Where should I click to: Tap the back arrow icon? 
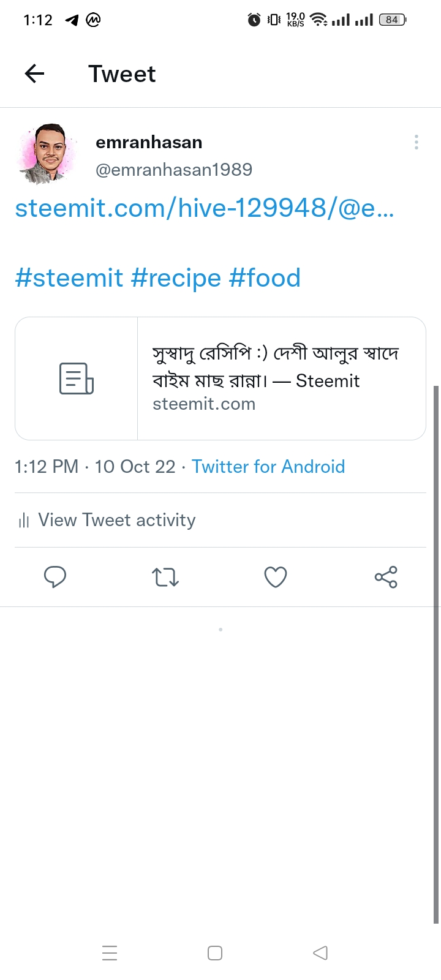[35, 74]
